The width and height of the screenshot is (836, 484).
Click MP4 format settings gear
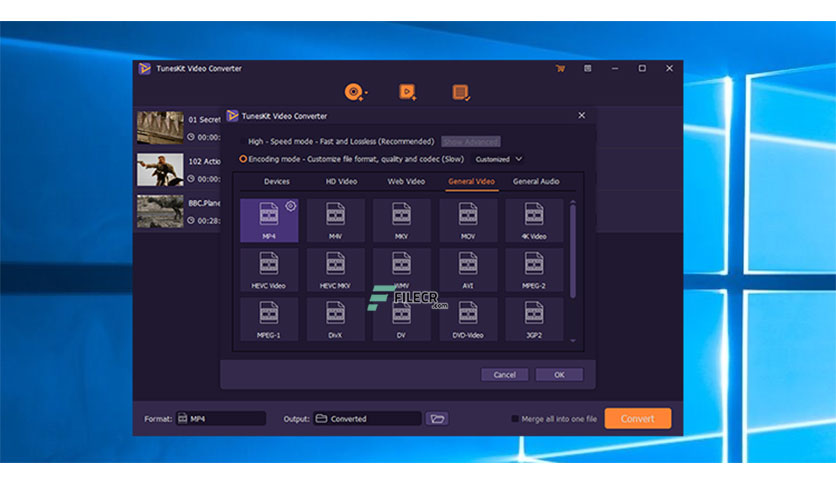click(291, 206)
